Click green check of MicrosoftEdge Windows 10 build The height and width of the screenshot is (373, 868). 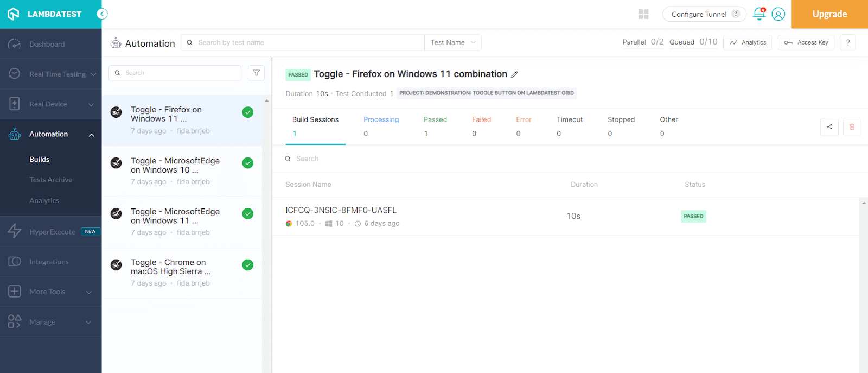[248, 163]
